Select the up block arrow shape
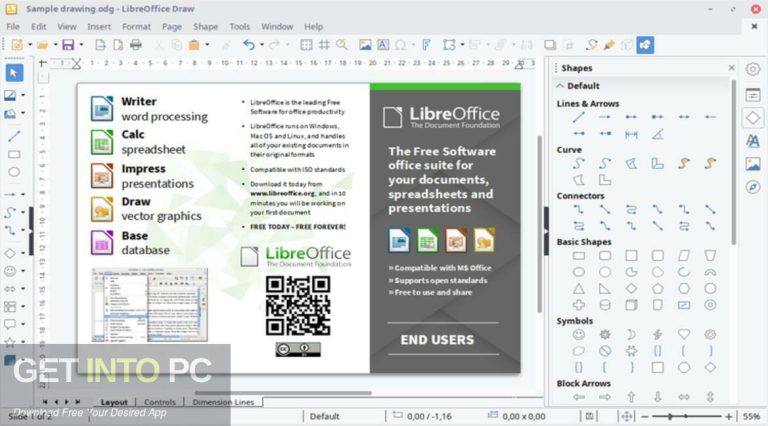This screenshot has width=768, height=426. 631,397
